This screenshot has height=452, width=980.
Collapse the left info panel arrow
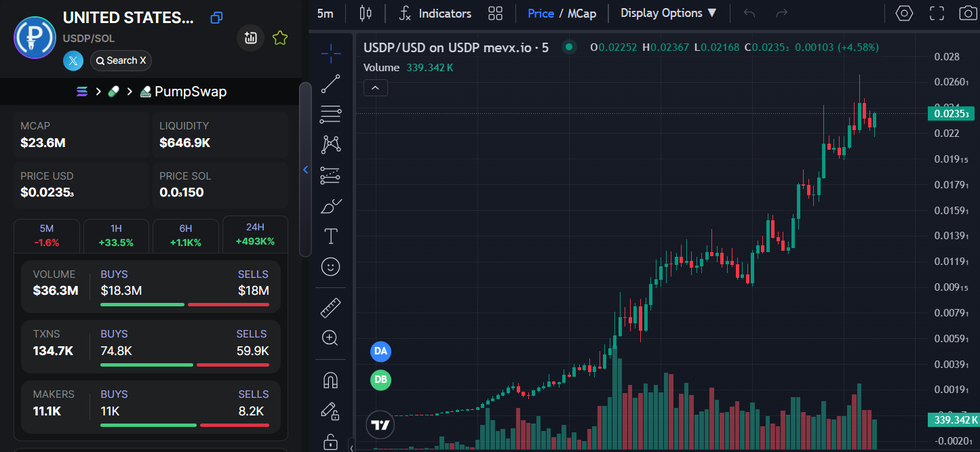pyautogui.click(x=305, y=169)
